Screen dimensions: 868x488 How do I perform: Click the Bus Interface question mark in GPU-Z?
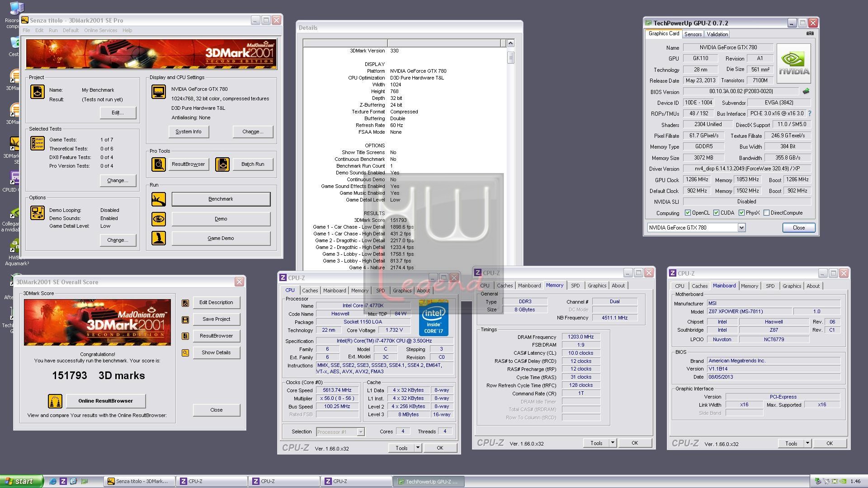coord(809,113)
